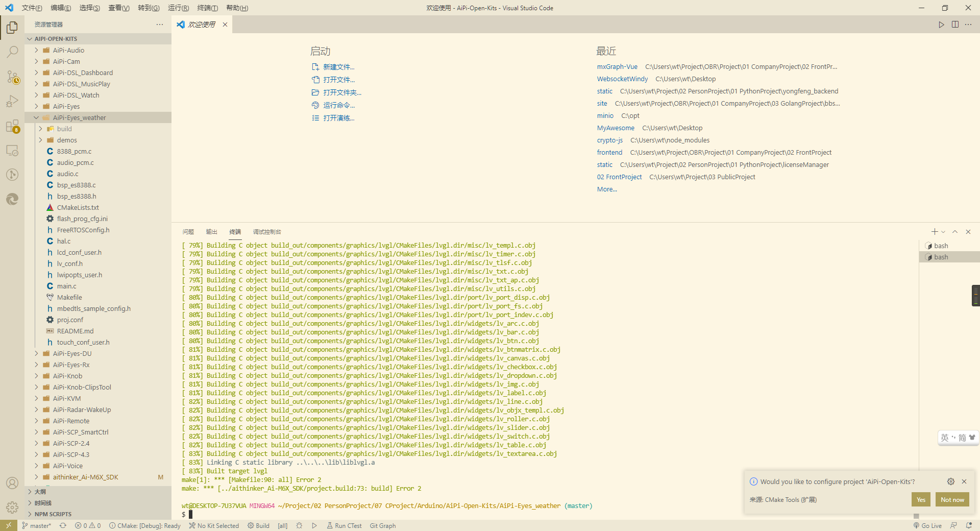Click the synchronize changes icon in status bar
The width and height of the screenshot is (980, 531).
click(63, 525)
